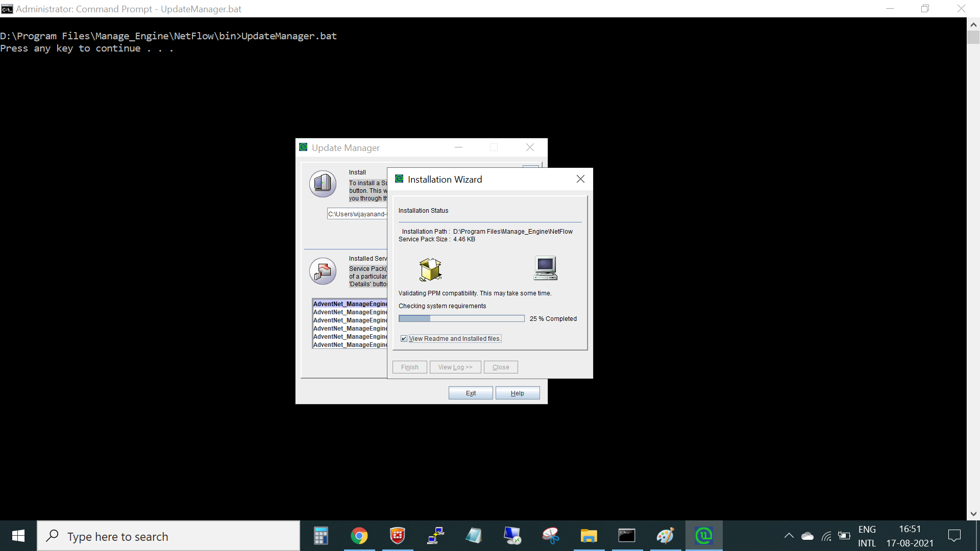Click the computer icon in the Installation Wizard
Viewport: 980px width, 551px height.
click(x=545, y=268)
